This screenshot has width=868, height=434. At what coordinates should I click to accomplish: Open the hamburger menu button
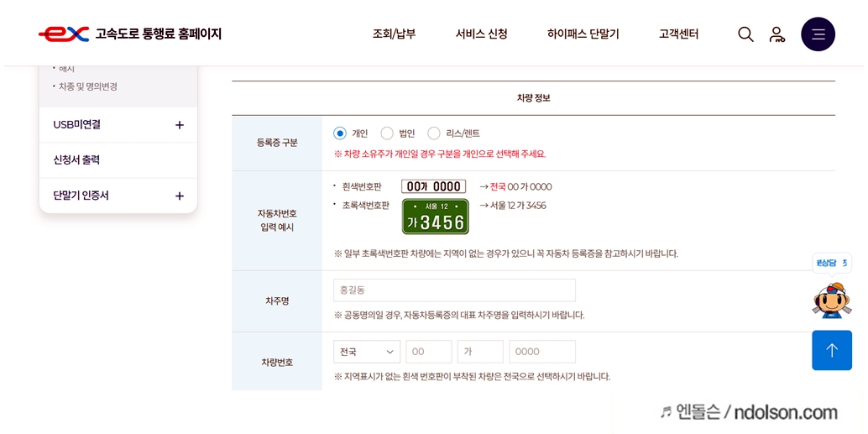(818, 34)
